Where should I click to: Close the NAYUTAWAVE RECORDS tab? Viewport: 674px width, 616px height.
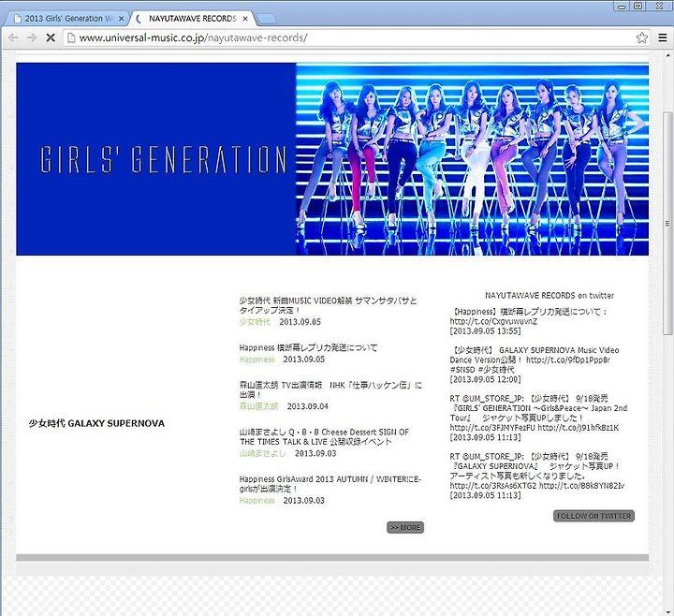(245, 19)
